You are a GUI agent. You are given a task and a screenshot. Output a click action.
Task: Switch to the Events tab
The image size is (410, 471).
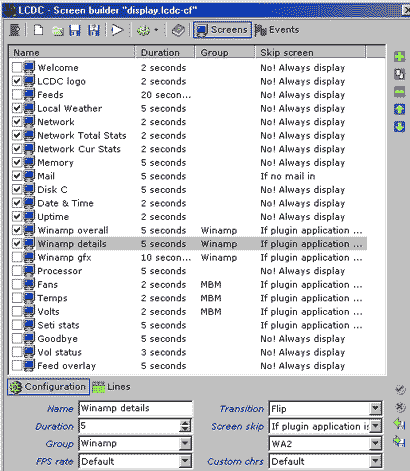click(277, 30)
